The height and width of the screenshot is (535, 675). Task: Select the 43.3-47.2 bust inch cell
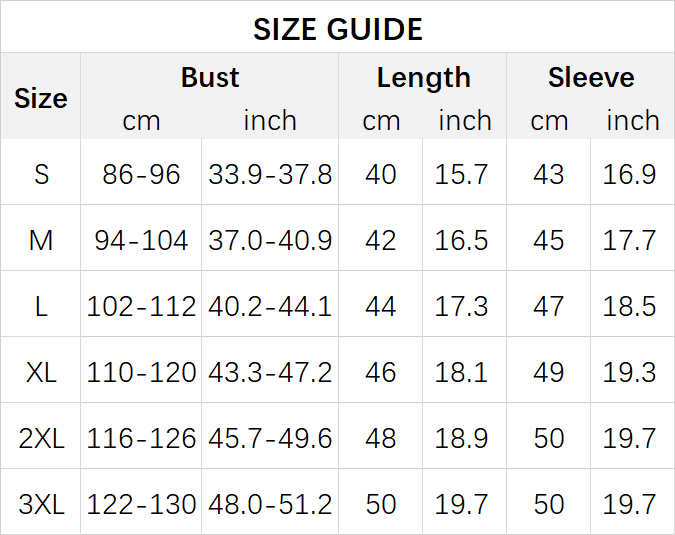pyautogui.click(x=270, y=372)
